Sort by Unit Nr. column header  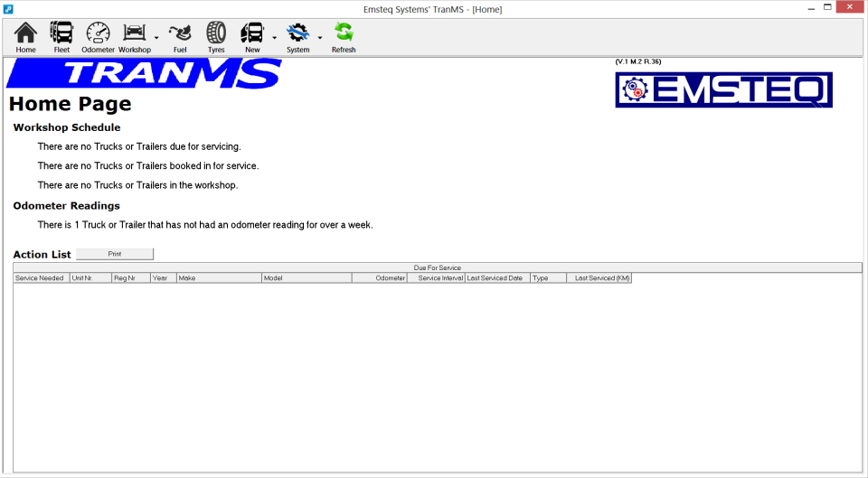point(90,277)
